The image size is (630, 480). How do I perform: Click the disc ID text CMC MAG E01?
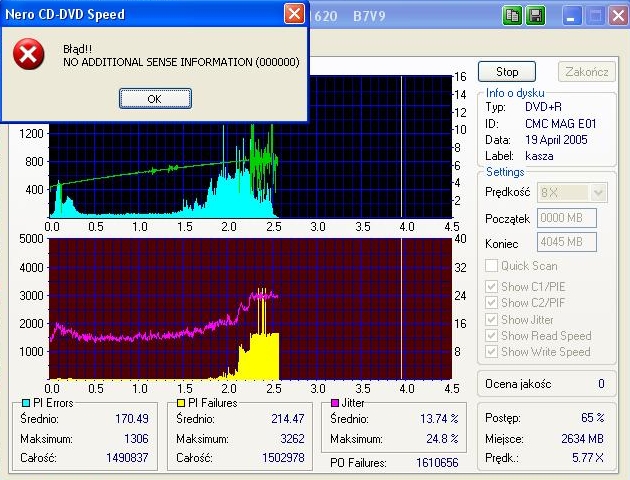pos(560,124)
